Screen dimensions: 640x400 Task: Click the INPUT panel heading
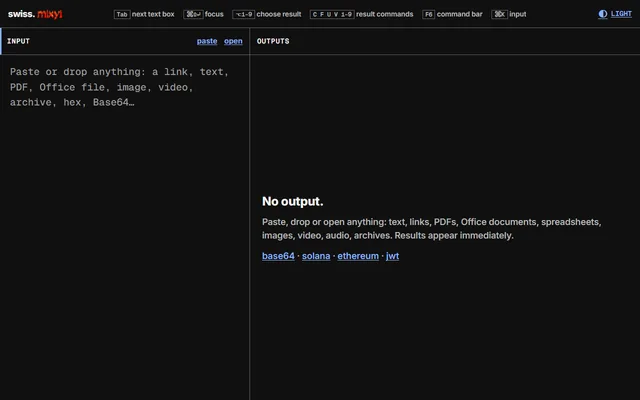click(x=18, y=41)
